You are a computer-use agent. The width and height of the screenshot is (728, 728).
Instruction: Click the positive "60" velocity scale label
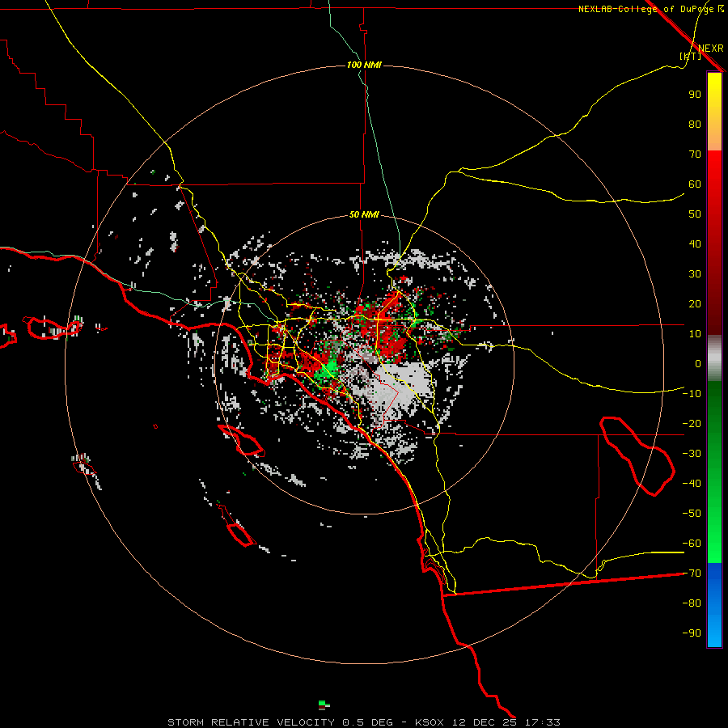[x=695, y=184]
